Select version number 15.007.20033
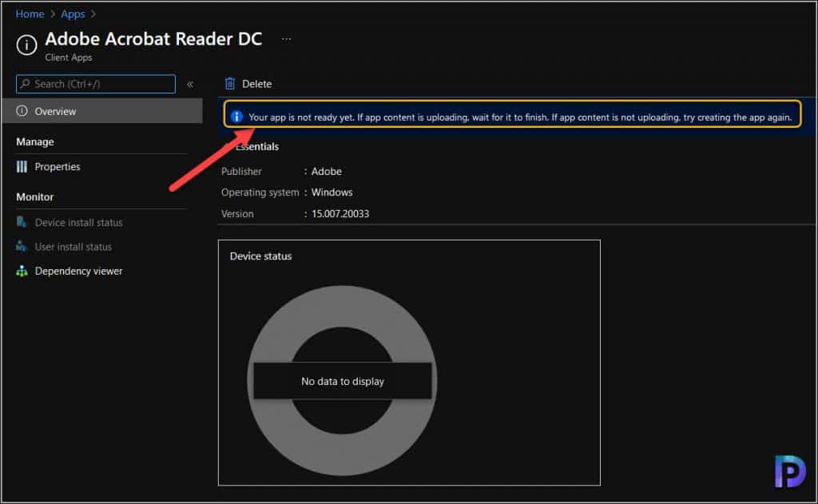Image resolution: width=818 pixels, height=504 pixels. click(x=340, y=214)
